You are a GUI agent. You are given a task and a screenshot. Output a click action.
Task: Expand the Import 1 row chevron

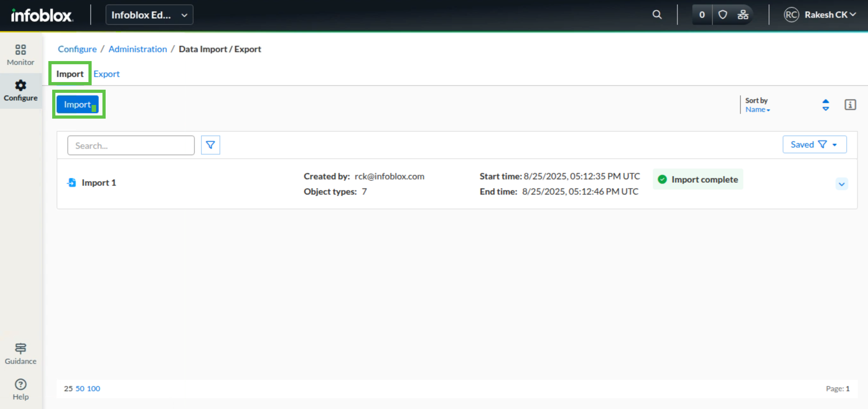pos(841,184)
